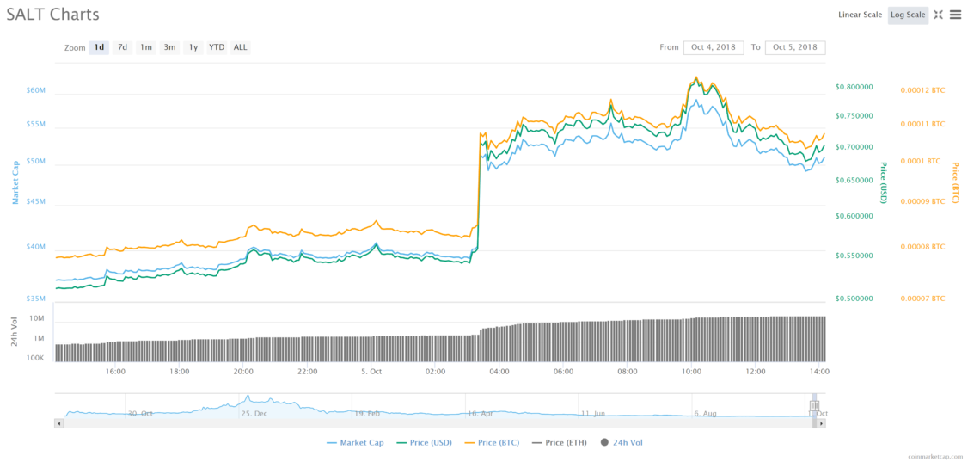Click the 10M volume axis label
The height and width of the screenshot is (462, 980).
coord(37,319)
